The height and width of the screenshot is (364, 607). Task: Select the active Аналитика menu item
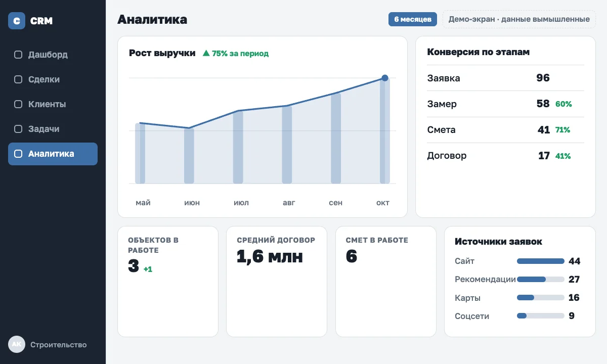tap(53, 154)
